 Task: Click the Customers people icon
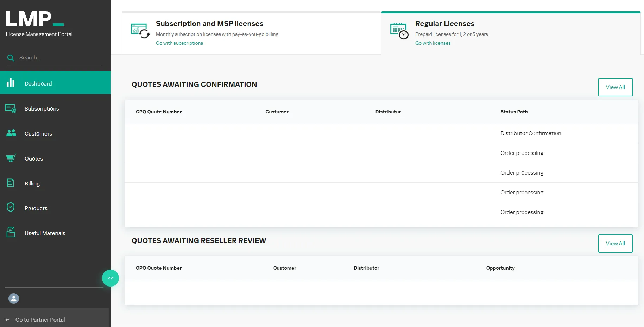coord(11,133)
